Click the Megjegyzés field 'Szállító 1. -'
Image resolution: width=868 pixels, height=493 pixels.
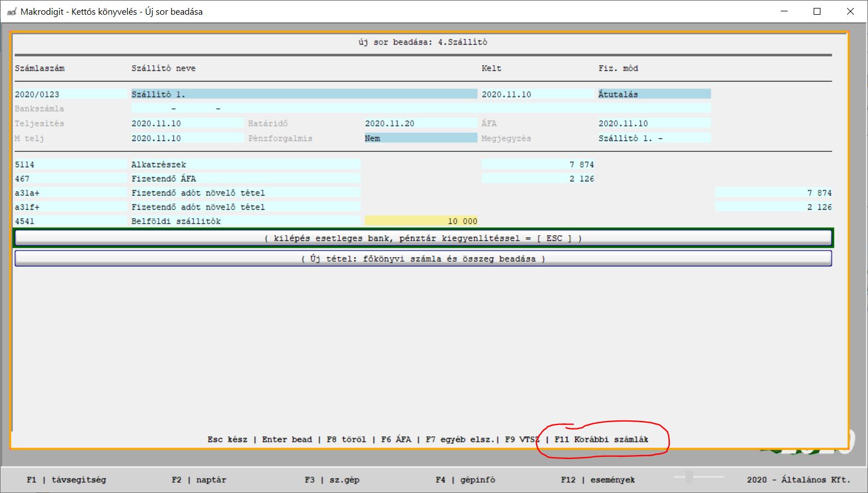654,138
